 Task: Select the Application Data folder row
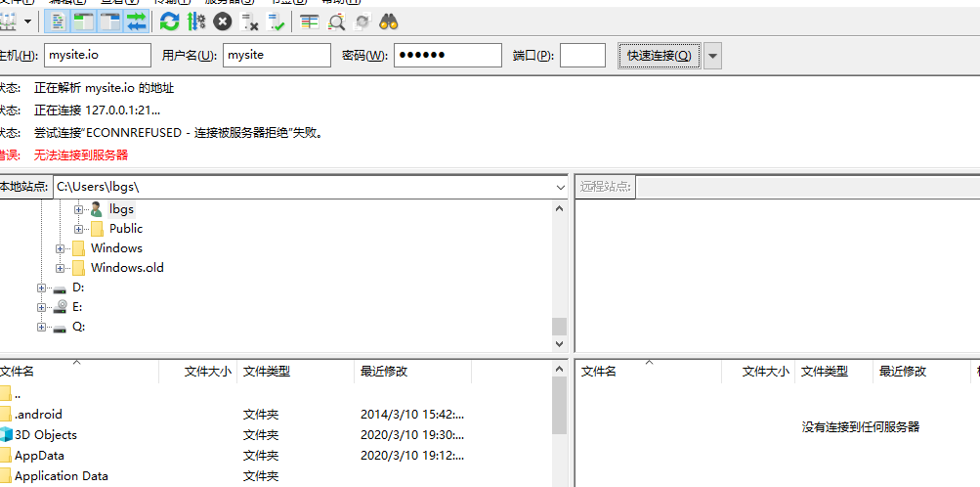click(x=275, y=475)
